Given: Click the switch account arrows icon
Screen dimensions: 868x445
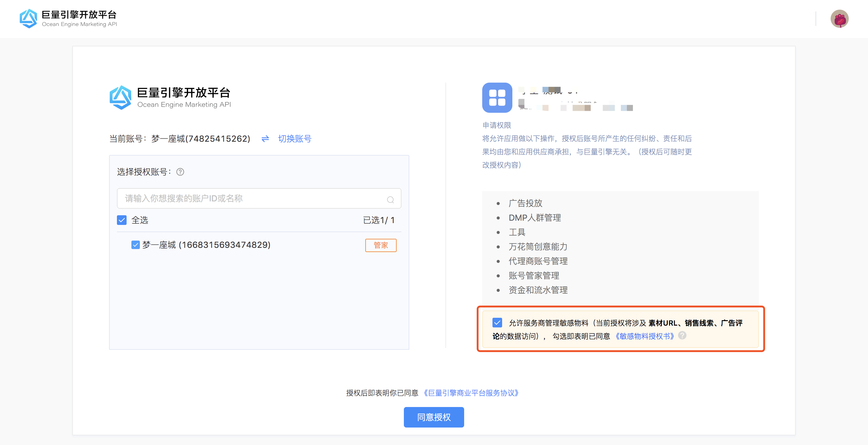Looking at the screenshot, I should click(x=265, y=139).
